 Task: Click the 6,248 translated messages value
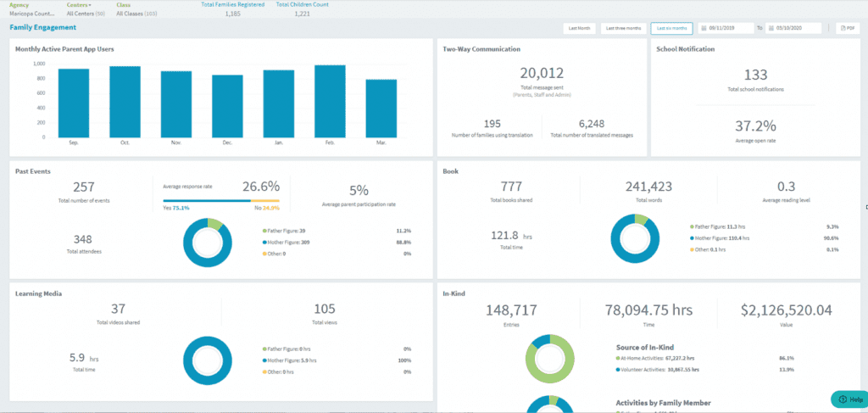point(592,124)
